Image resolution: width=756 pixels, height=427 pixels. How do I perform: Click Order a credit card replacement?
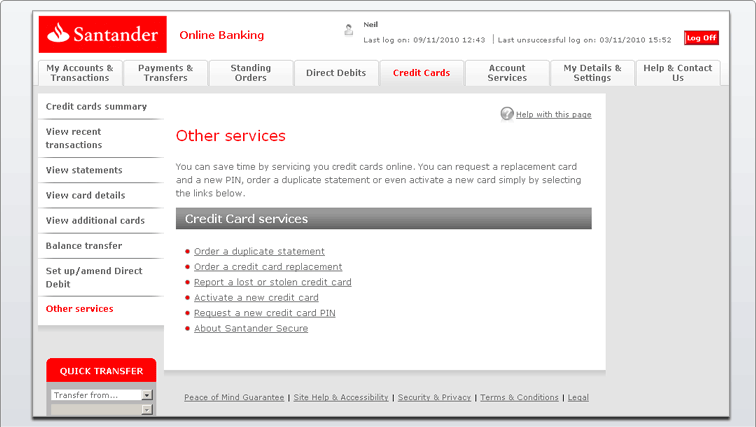[268, 267]
